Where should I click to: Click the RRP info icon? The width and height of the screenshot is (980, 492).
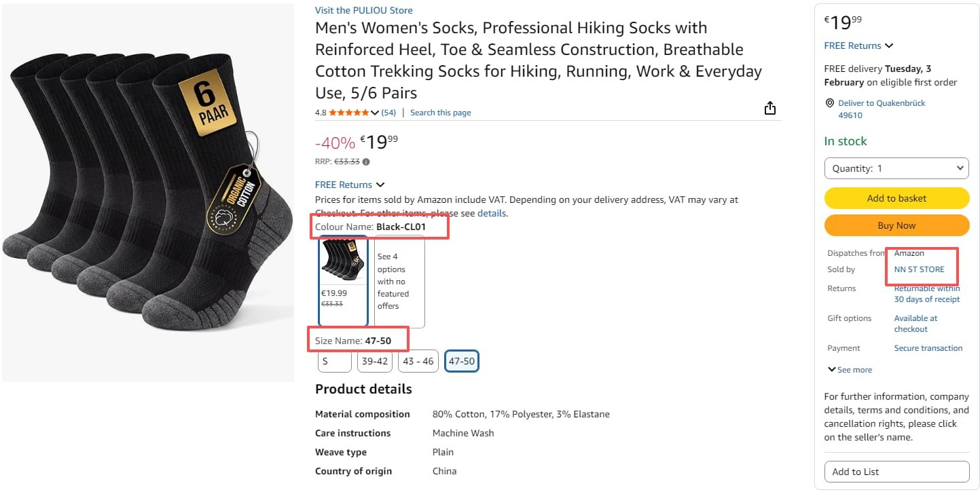pyautogui.click(x=366, y=162)
